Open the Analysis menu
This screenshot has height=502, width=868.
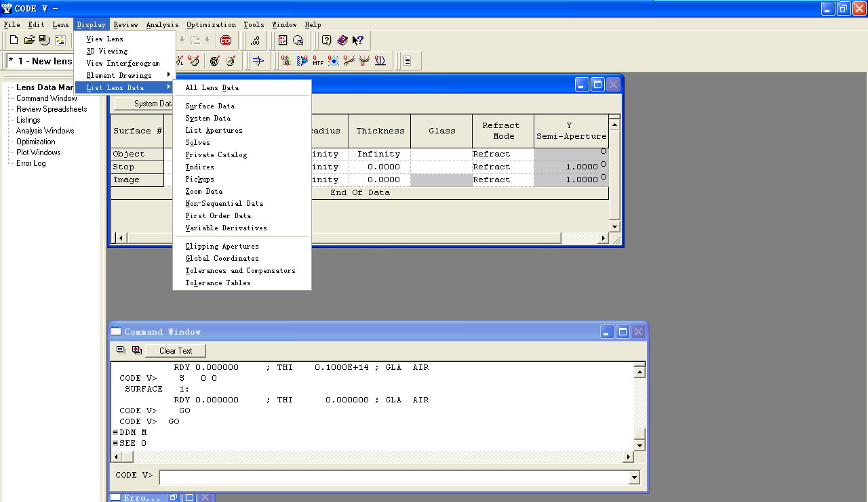(162, 24)
